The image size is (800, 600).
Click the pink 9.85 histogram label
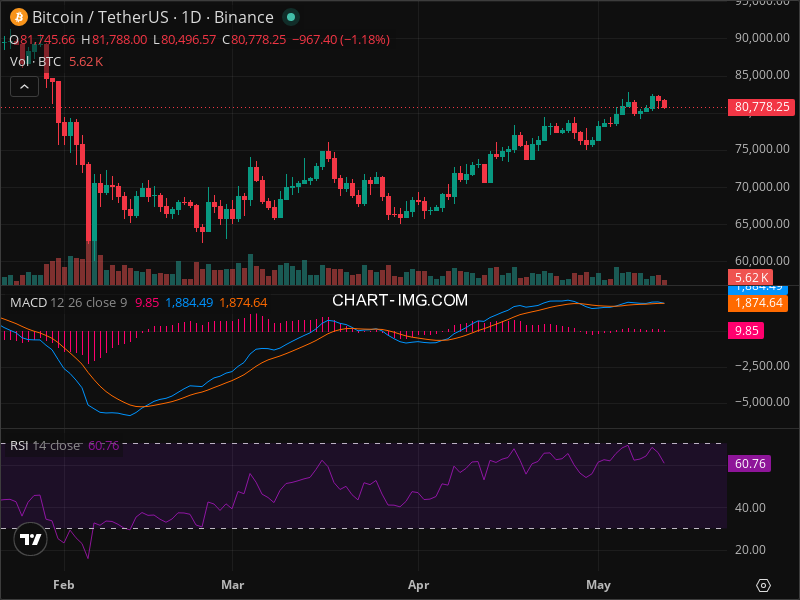pos(746,331)
